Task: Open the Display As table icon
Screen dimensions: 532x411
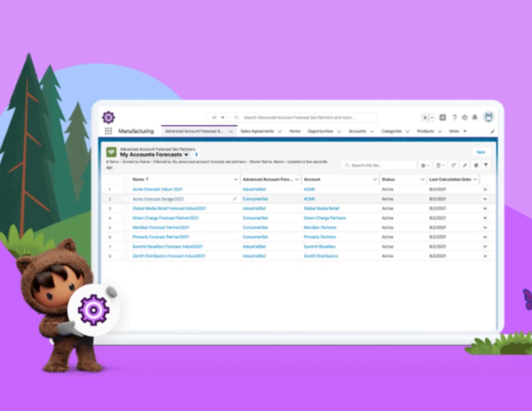Action: tap(440, 165)
